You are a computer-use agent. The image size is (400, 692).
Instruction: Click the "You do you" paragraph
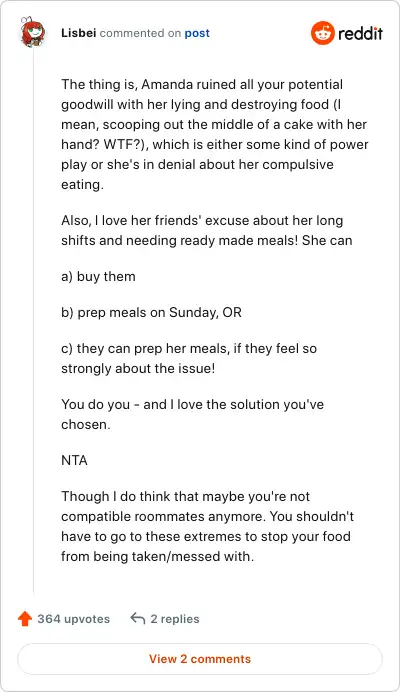coord(192,414)
